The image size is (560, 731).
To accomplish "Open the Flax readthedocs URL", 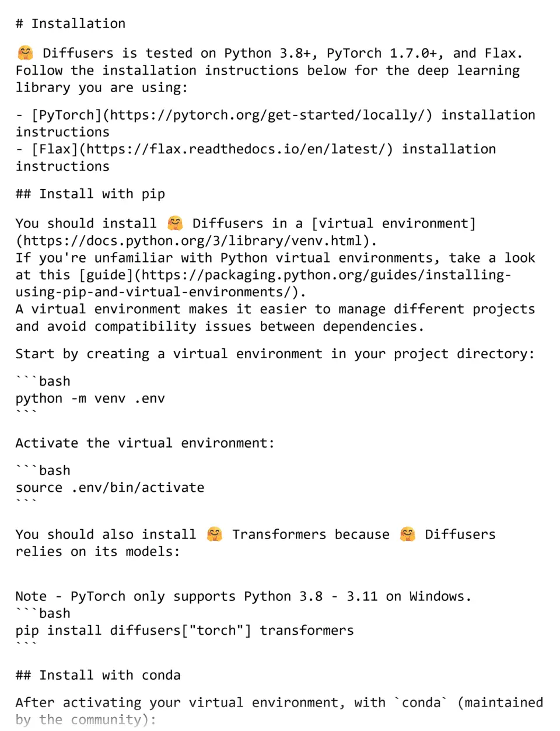I will click(x=236, y=149).
